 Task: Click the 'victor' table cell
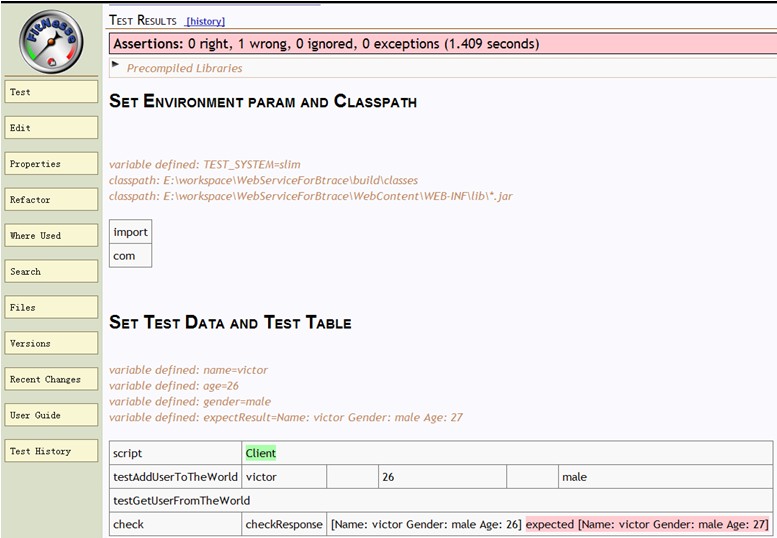click(x=284, y=477)
